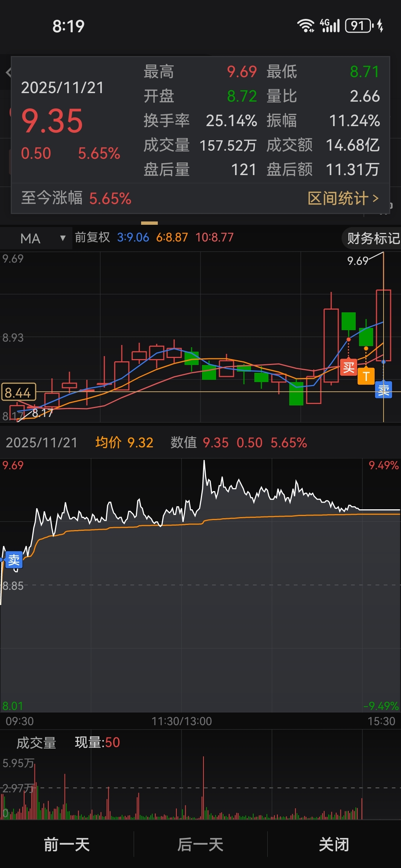The image size is (401, 868).
Task: Tap the 现量:50 volume label
Action: 97,742
